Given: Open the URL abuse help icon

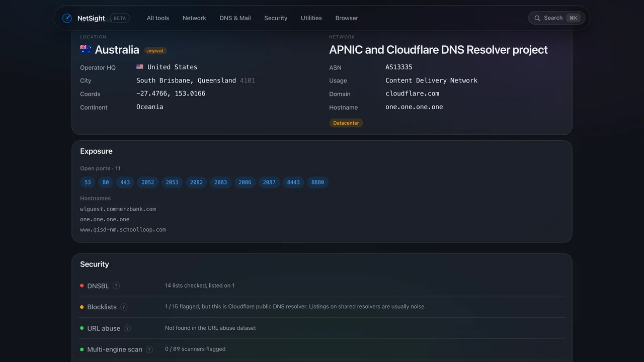Looking at the screenshot, I should pos(127,328).
